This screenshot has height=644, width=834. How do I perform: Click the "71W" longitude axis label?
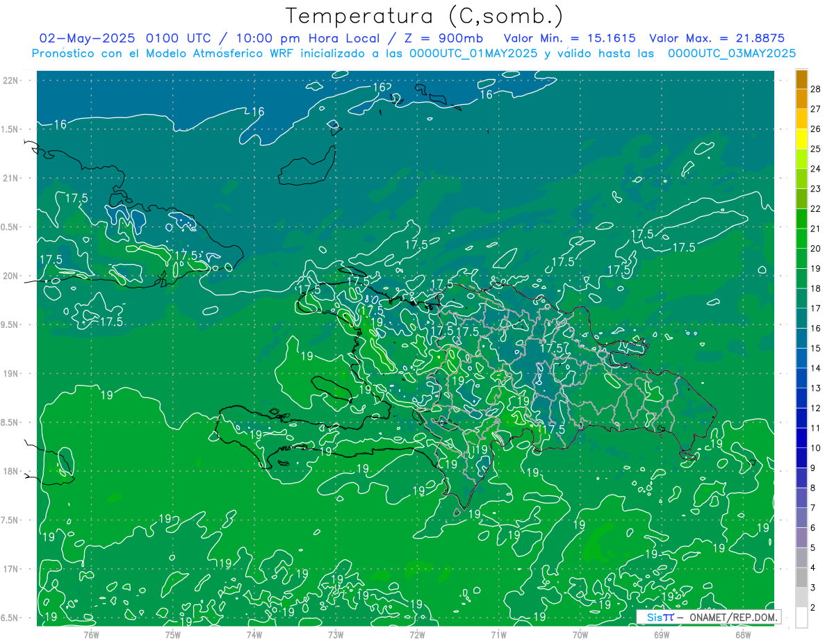click(x=498, y=634)
